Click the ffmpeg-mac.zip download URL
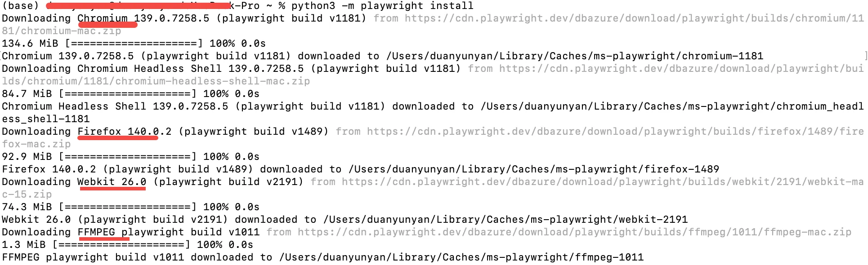The height and width of the screenshot is (265, 868). click(575, 232)
